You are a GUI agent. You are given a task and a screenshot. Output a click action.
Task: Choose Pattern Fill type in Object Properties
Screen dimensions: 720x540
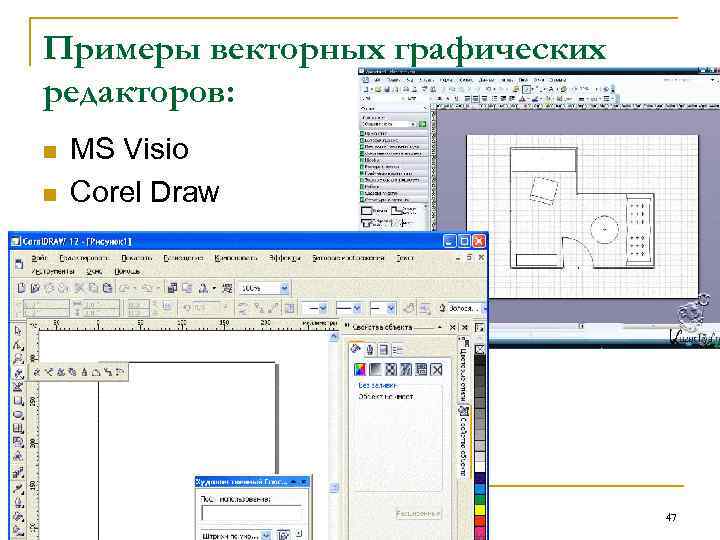click(x=391, y=369)
